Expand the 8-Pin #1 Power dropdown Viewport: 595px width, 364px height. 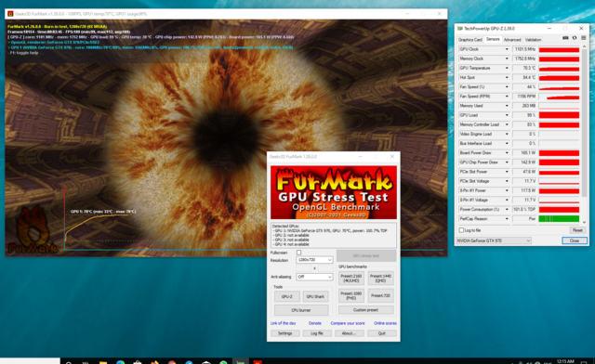[x=507, y=190]
